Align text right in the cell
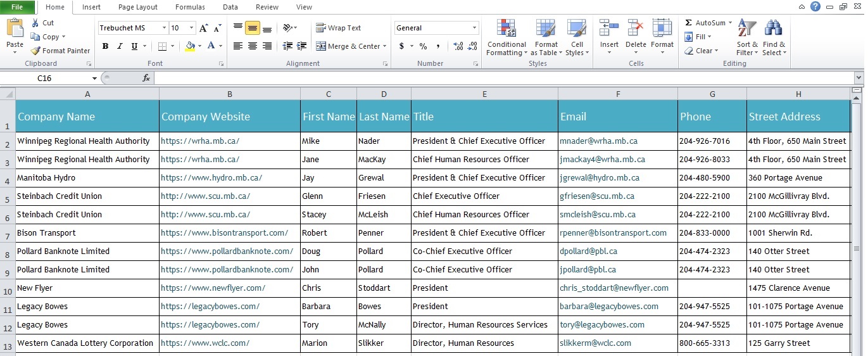This screenshot has width=868, height=356. (x=267, y=46)
